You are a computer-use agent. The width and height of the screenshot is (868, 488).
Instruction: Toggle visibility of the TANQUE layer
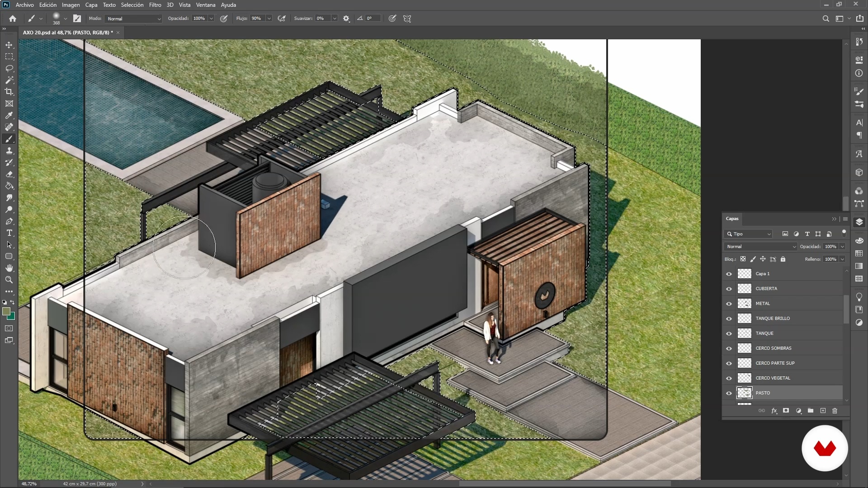(x=729, y=333)
